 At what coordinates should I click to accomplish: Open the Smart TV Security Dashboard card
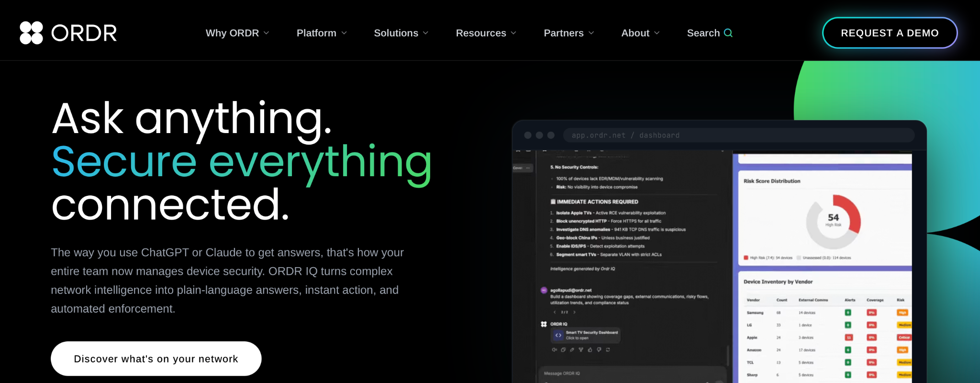[x=586, y=335]
